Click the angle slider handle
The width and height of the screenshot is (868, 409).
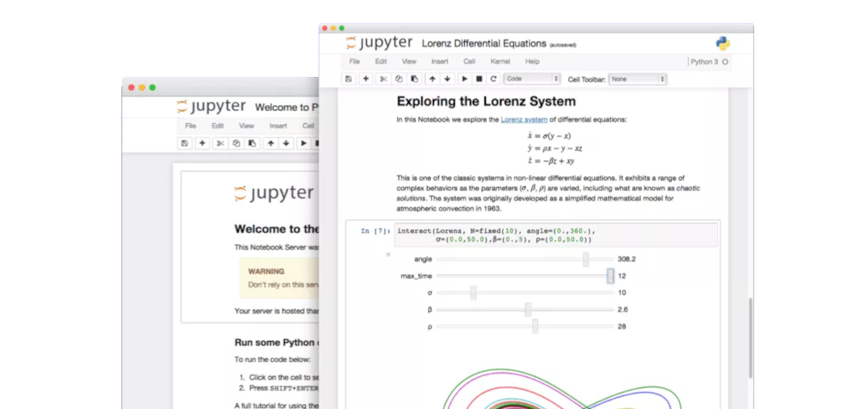(x=586, y=259)
